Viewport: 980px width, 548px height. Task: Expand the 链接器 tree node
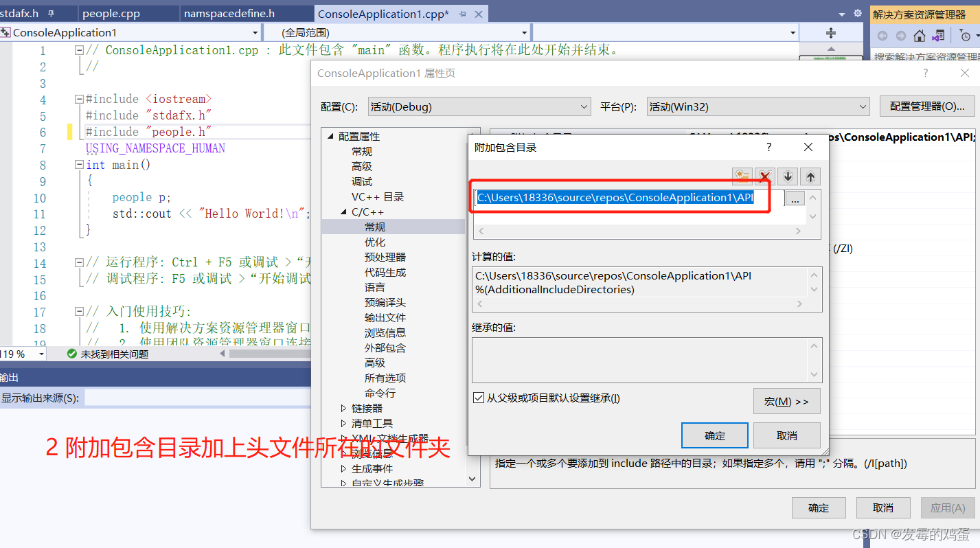344,408
